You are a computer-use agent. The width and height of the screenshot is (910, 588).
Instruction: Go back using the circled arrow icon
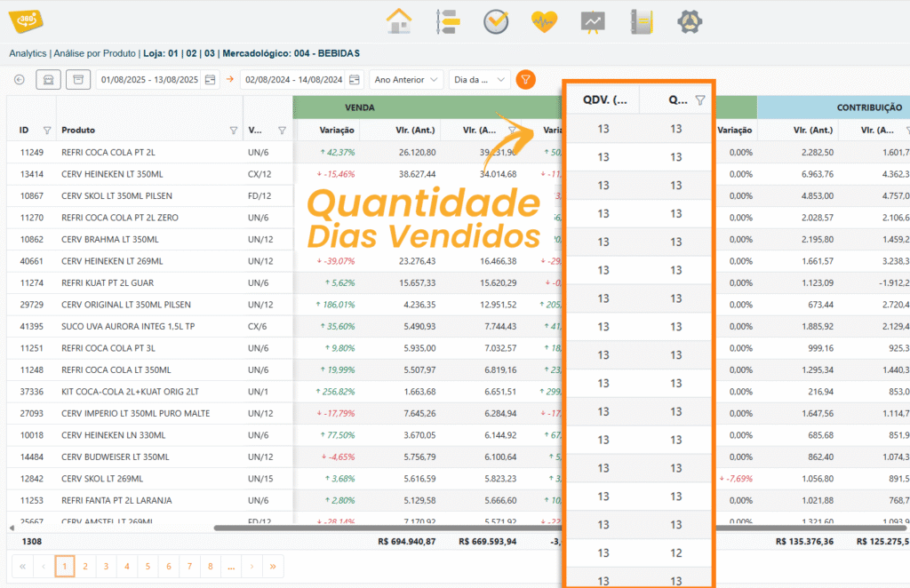pyautogui.click(x=20, y=79)
